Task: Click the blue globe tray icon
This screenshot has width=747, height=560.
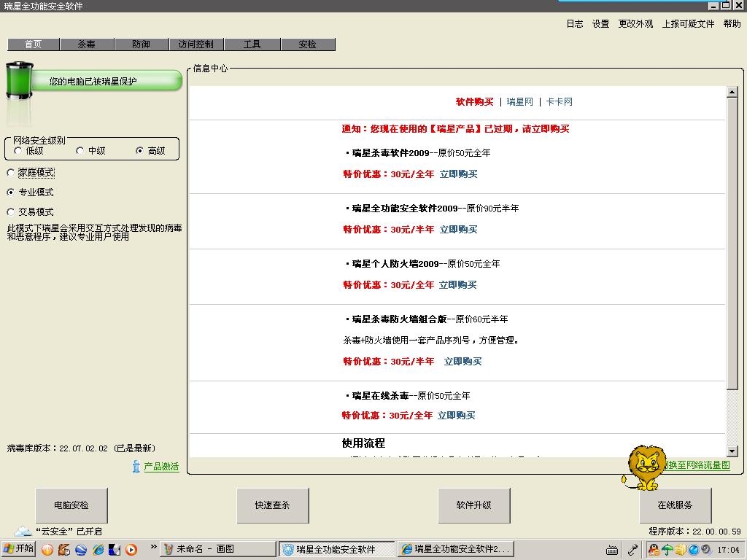Action: [x=693, y=550]
